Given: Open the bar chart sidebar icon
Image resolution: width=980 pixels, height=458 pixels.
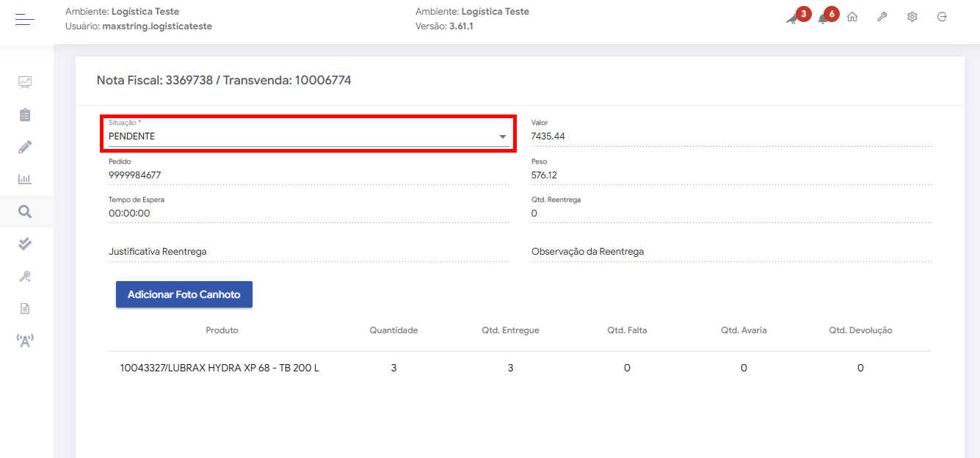Looking at the screenshot, I should (25, 179).
